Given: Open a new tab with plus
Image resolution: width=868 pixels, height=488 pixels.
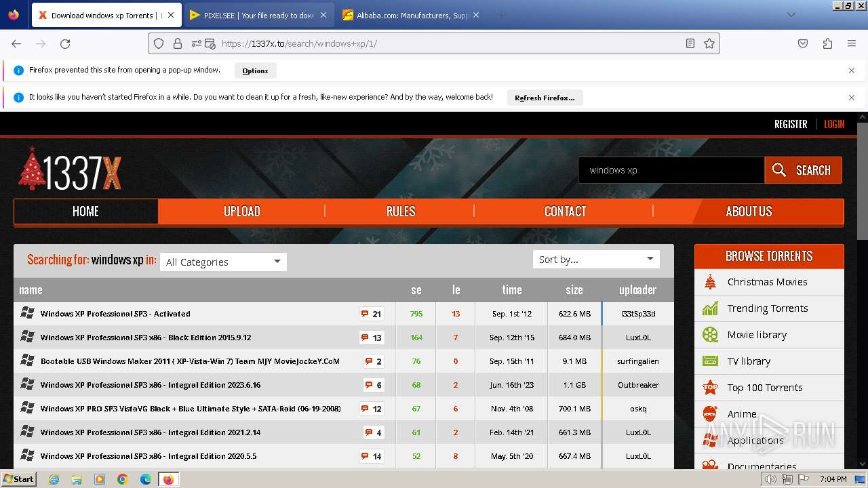Looking at the screenshot, I should coord(502,15).
